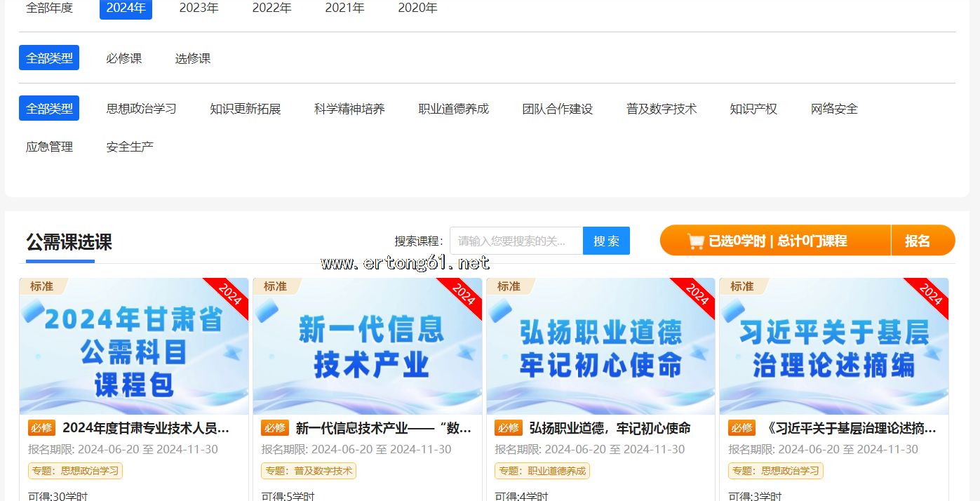Screen dimensions: 980x501
Task: Filter by 2021年 year
Action: (x=344, y=8)
